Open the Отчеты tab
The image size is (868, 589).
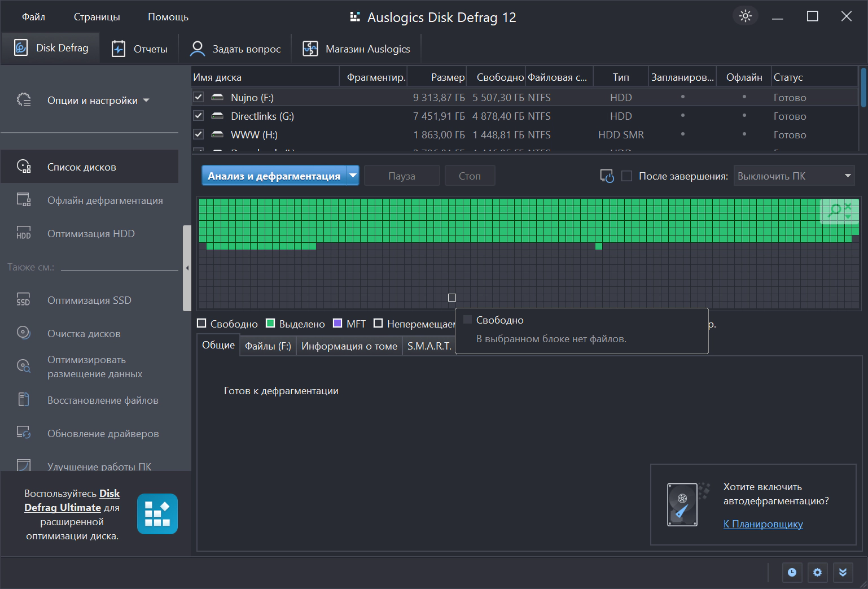tap(139, 49)
